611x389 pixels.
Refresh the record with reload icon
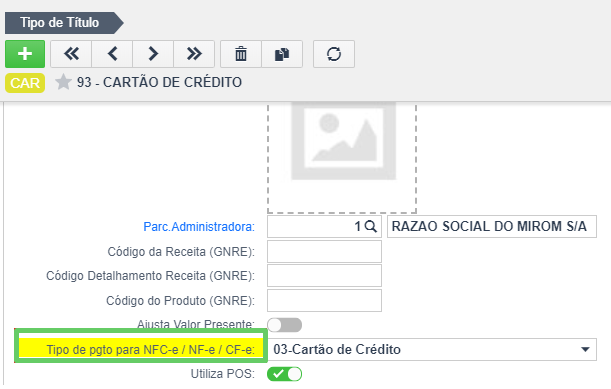(x=334, y=54)
